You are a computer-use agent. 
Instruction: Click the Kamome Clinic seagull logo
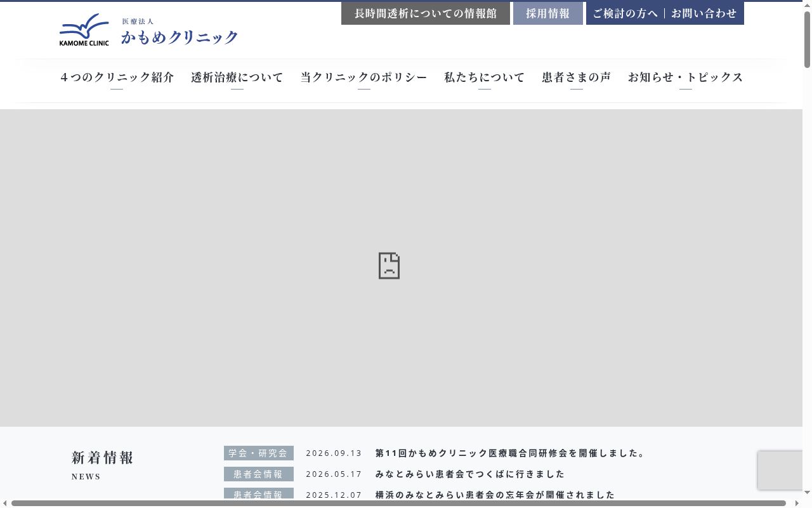pyautogui.click(x=84, y=30)
